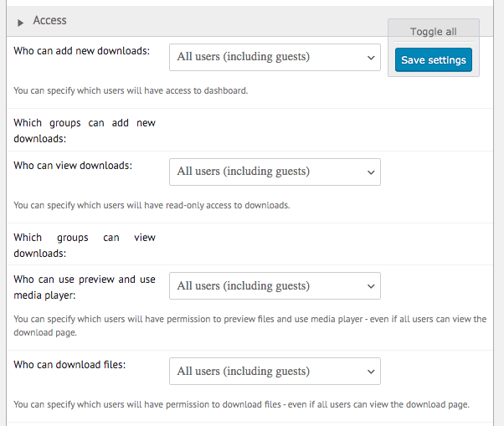This screenshot has height=426, width=504.
Task: Click the 'Who can use preview and use media player:' label
Action: 85,287
